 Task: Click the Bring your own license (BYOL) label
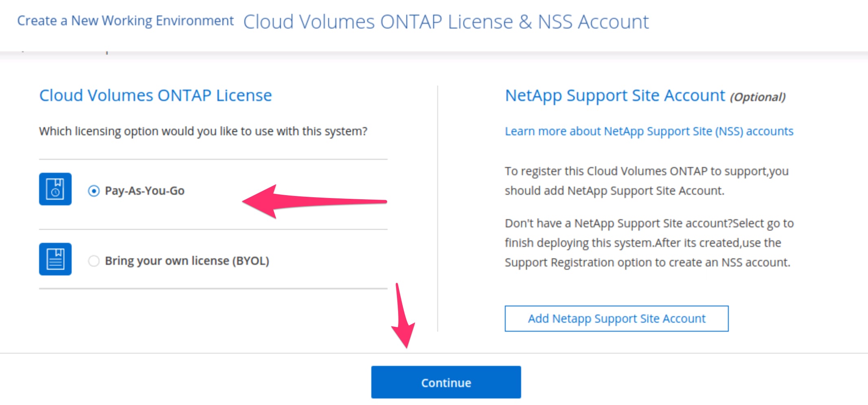pos(187,261)
